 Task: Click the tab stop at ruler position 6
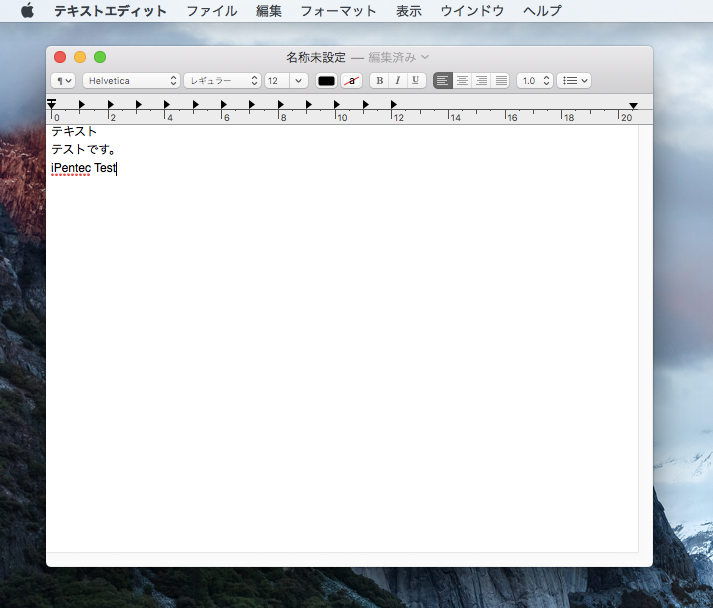pyautogui.click(x=223, y=105)
